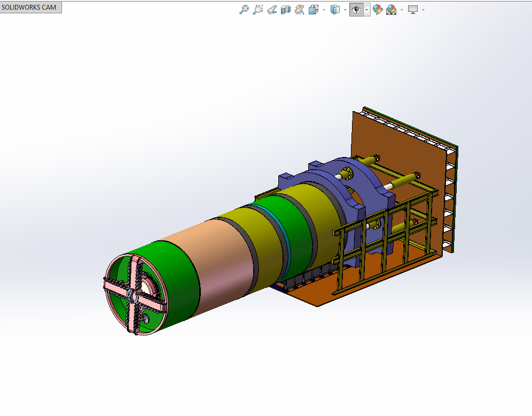Expand the View Orientation dropdown arrow
The width and height of the screenshot is (532, 416).
[x=324, y=10]
